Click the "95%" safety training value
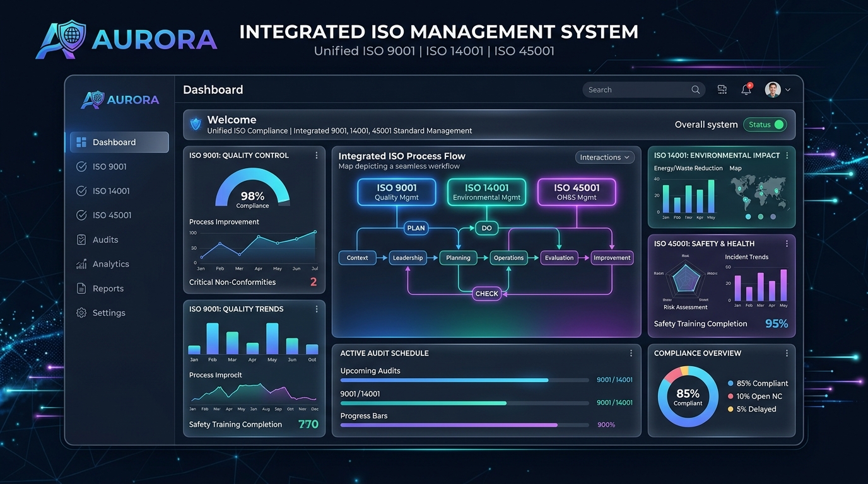Image resolution: width=868 pixels, height=484 pixels. coord(777,324)
